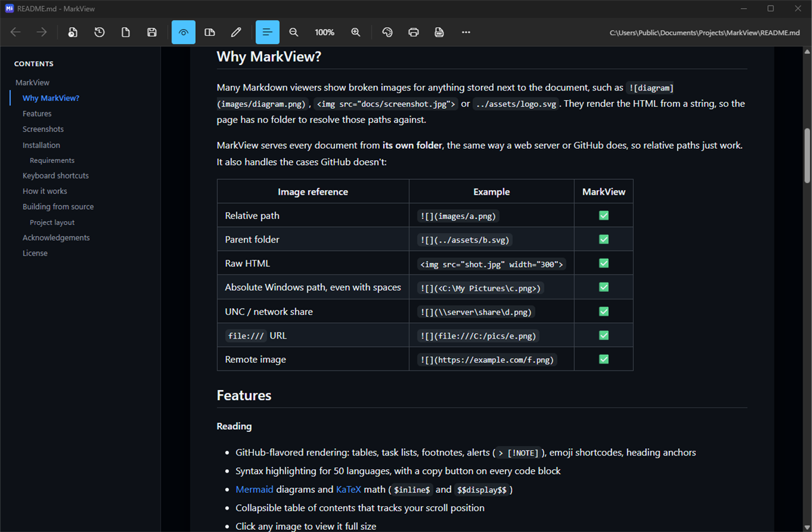This screenshot has width=812, height=532.
Task: Click the https://example.com/f.png code example
Action: (x=487, y=360)
